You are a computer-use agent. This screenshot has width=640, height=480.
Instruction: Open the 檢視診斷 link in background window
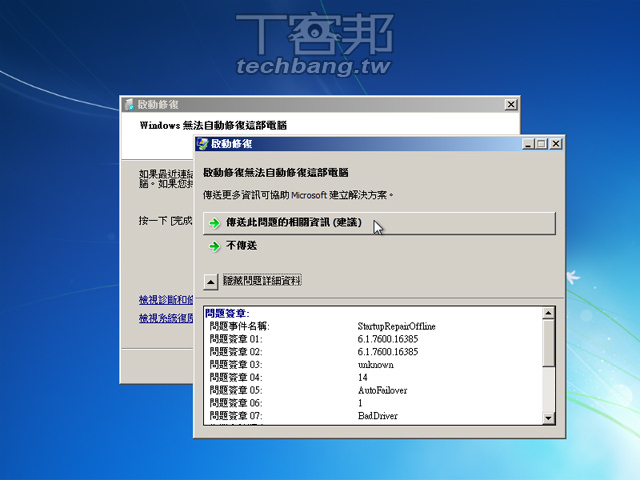pos(166,300)
